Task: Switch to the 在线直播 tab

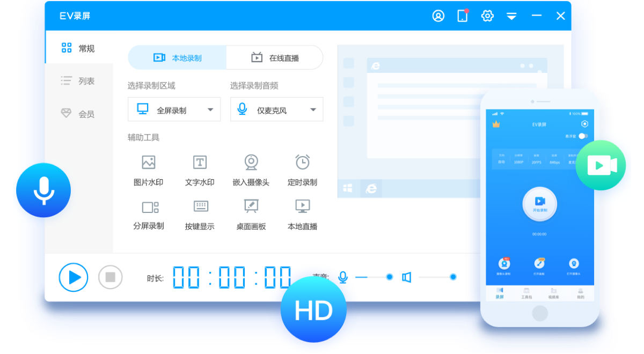Action: (x=275, y=57)
